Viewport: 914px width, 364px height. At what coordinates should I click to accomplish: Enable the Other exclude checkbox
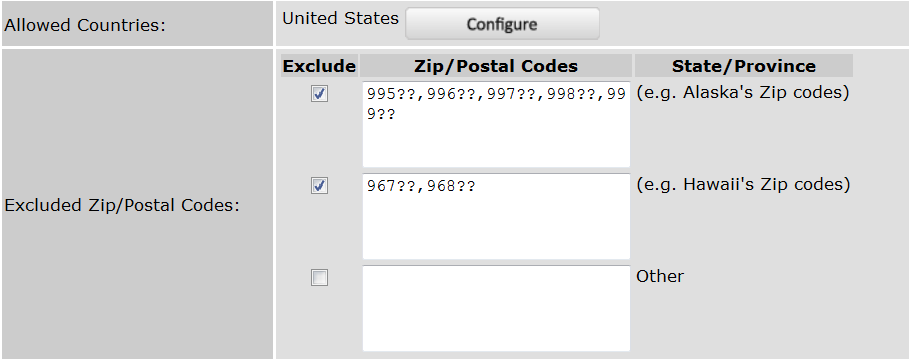[x=319, y=278]
